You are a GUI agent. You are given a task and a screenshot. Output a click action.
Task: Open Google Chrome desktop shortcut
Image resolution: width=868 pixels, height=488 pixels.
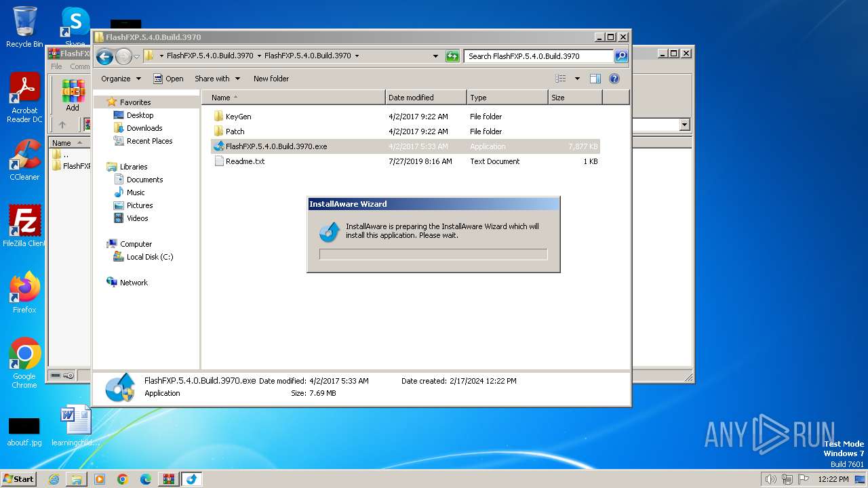tap(24, 363)
